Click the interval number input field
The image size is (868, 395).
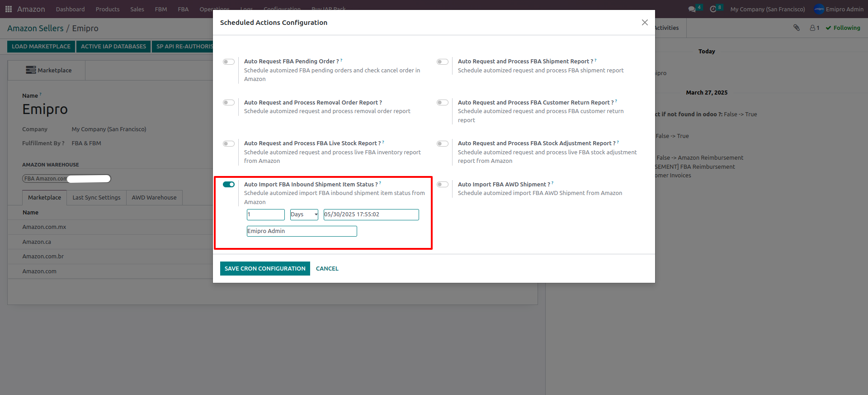266,214
